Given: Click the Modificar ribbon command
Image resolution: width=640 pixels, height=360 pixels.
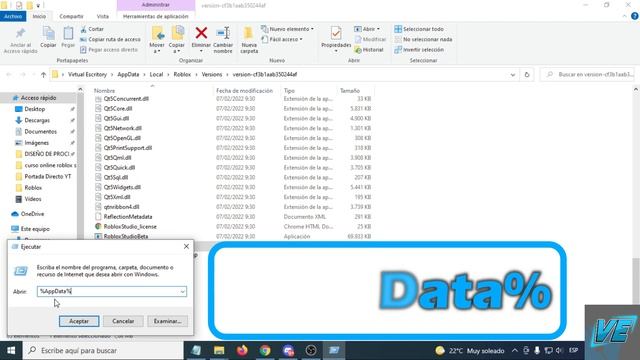Looking at the screenshot, I should coord(370,39).
